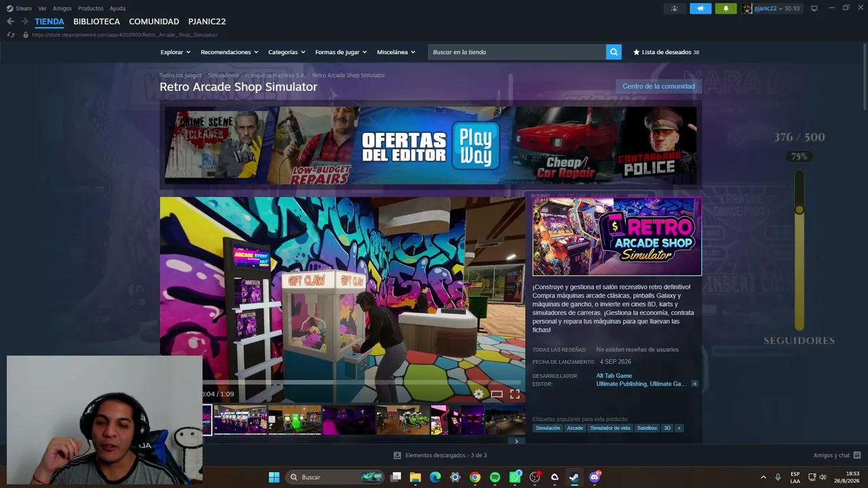This screenshot has height=488, width=868.
Task: Open the Todos los juegos breadcrumb
Action: point(180,75)
